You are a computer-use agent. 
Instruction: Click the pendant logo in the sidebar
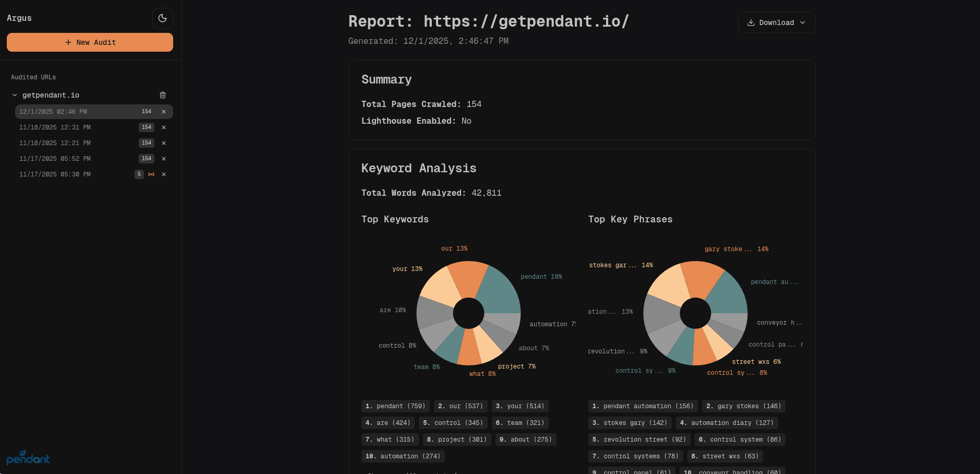click(28, 458)
